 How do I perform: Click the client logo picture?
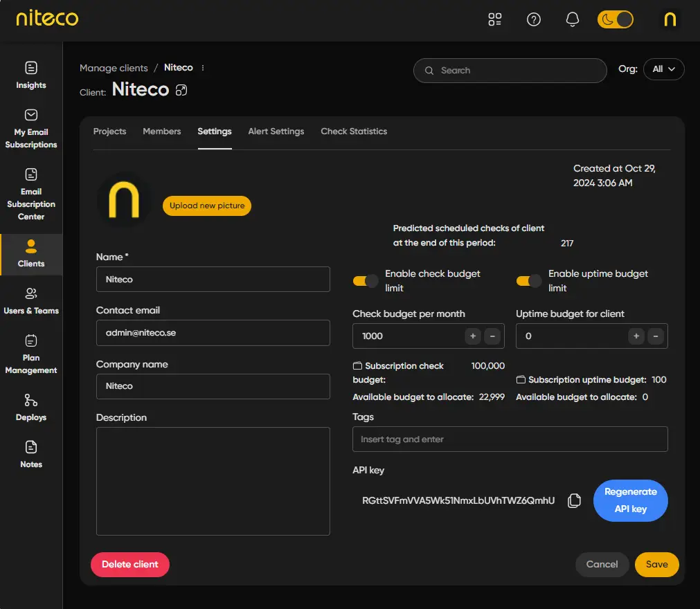(124, 200)
